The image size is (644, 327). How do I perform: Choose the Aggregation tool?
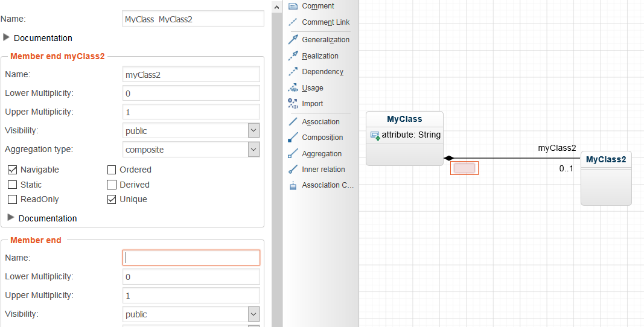[x=322, y=154]
